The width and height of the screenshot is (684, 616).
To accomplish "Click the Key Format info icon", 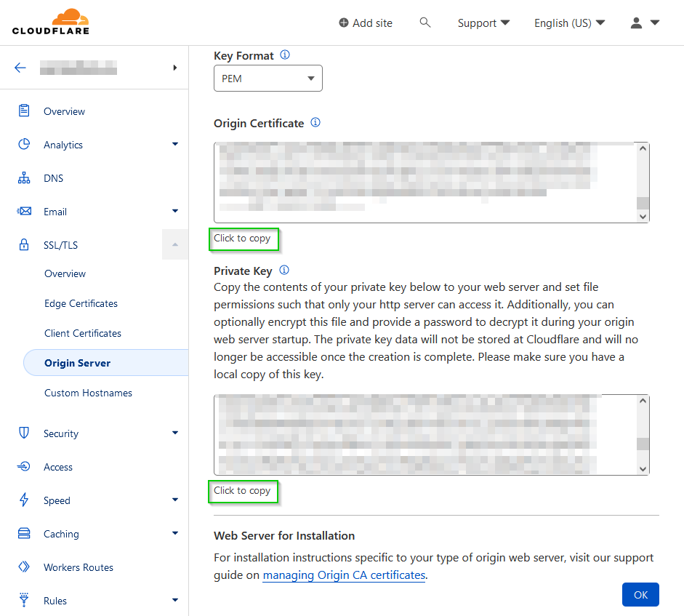I will [285, 55].
